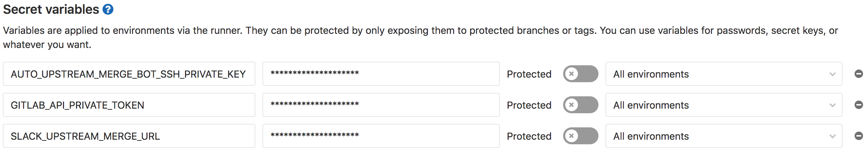Click the masked value field of SLACK_UPSTREAM_MERGE_URL

pos(381,136)
